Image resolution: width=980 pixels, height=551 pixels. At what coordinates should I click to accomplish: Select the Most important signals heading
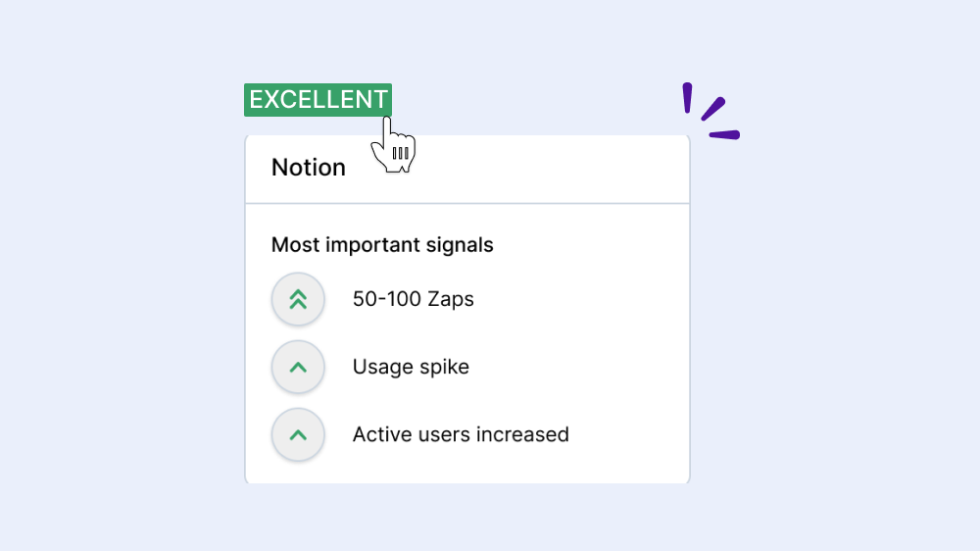(382, 245)
